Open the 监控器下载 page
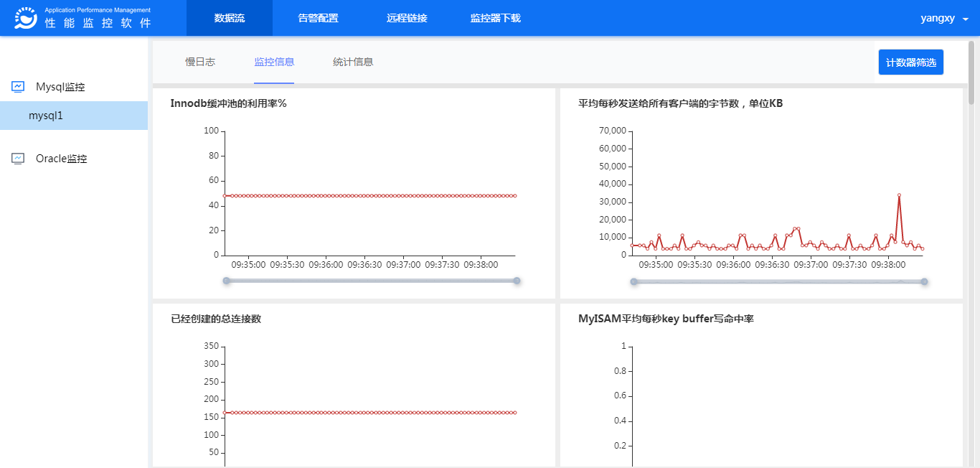The image size is (980, 468). (x=495, y=18)
